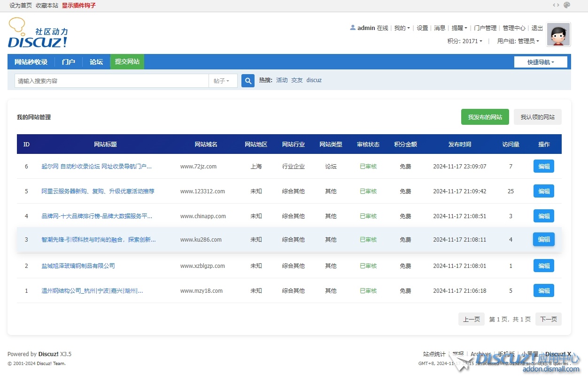Click the blue search magnifier button

(248, 81)
